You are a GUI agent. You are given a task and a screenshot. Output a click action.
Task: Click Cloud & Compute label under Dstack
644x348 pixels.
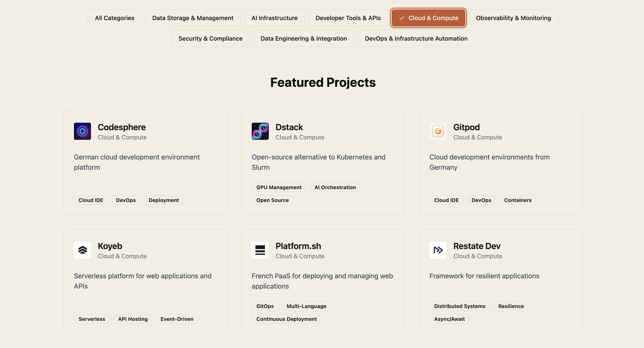pos(300,137)
